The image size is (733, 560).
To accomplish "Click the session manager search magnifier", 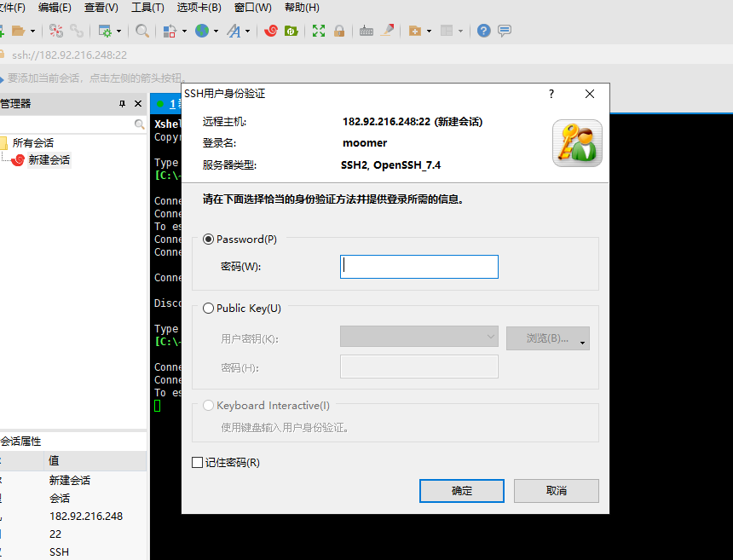I will 139,124.
